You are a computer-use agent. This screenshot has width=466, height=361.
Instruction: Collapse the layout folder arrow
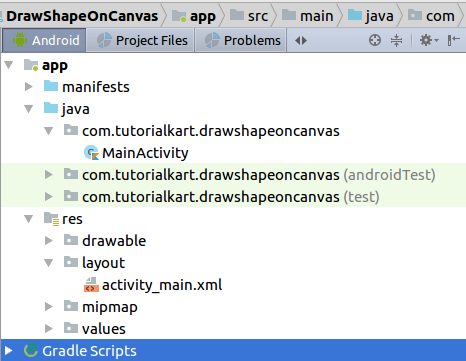click(x=49, y=263)
